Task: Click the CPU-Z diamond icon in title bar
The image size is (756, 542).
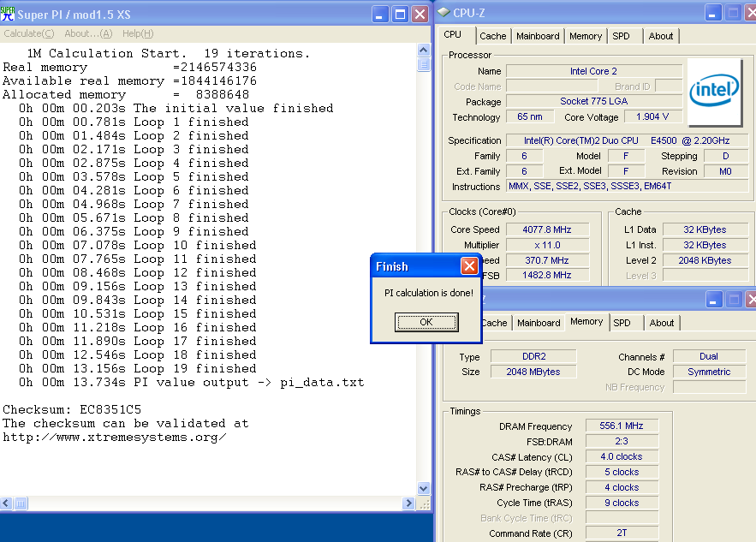Action: (443, 13)
